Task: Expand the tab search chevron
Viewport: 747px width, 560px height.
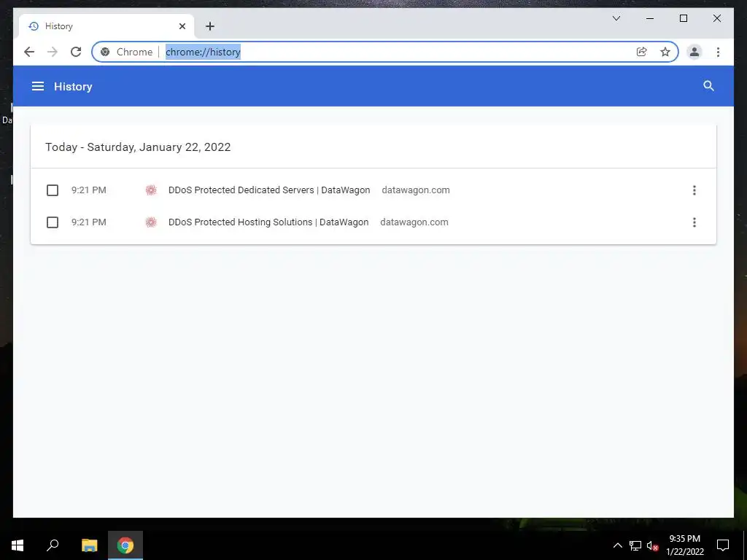Action: (x=616, y=18)
